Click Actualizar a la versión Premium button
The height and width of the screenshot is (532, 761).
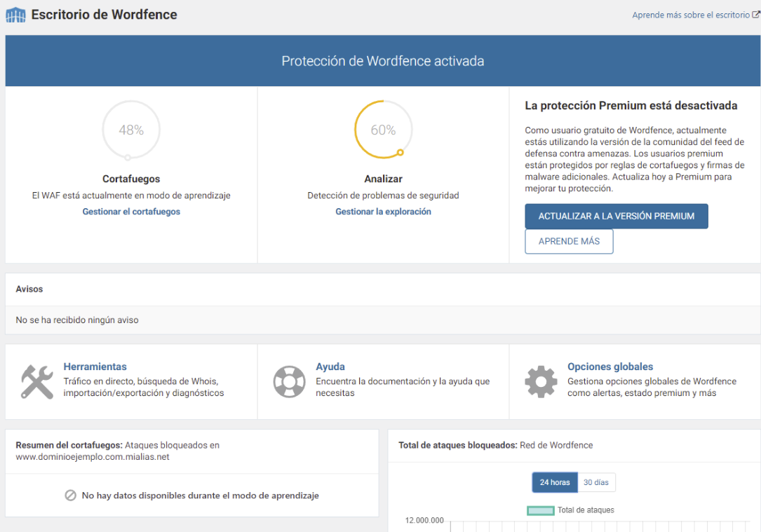tap(616, 217)
